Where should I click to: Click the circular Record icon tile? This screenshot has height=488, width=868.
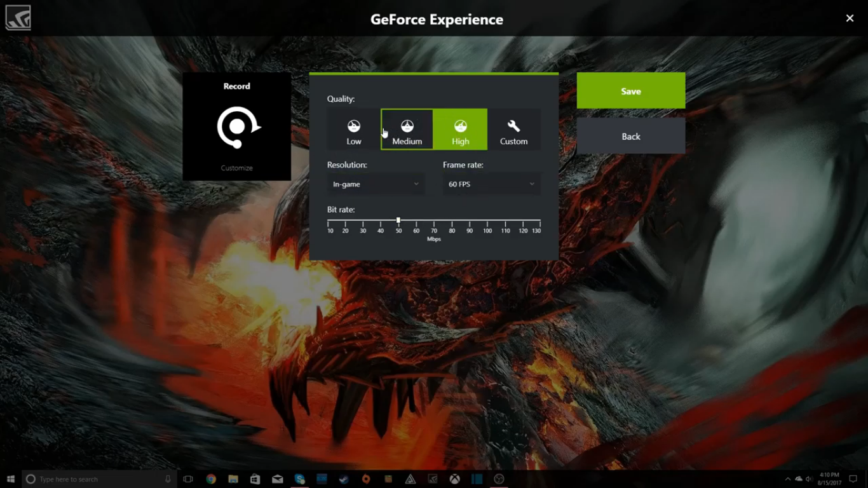pyautogui.click(x=237, y=126)
